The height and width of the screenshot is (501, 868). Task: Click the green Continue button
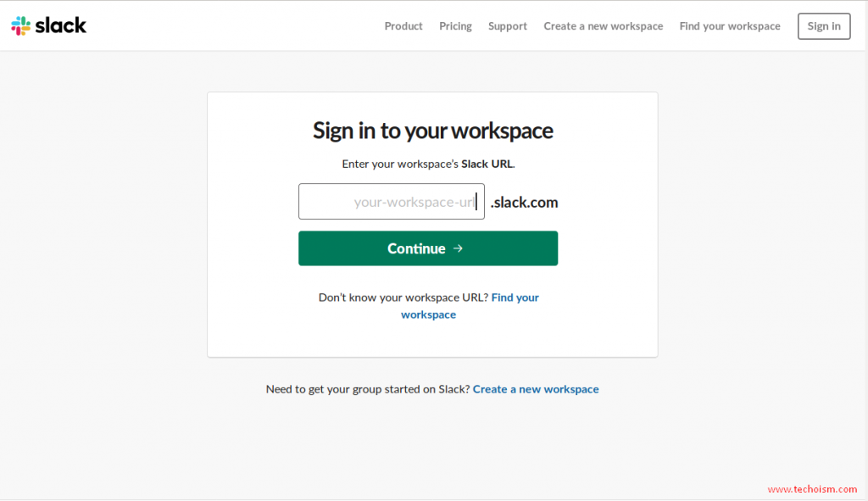point(428,248)
